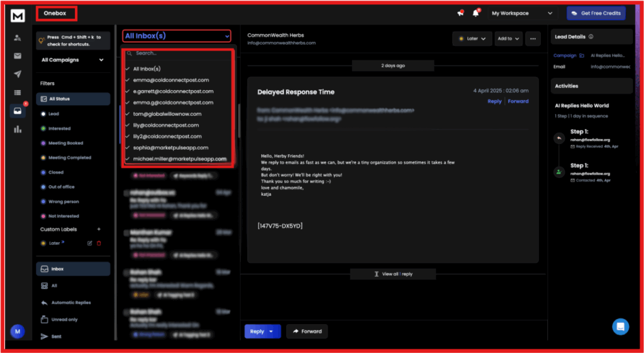The width and height of the screenshot is (644, 353).
Task: Expand the Add to dropdown
Action: (x=508, y=39)
